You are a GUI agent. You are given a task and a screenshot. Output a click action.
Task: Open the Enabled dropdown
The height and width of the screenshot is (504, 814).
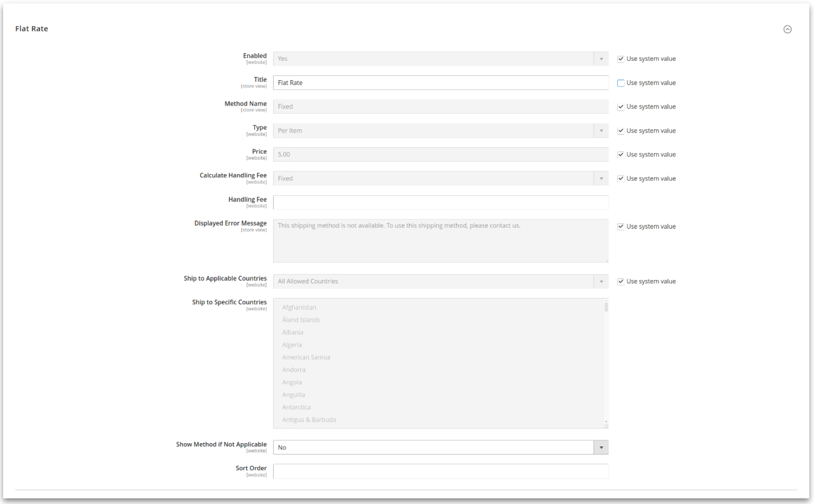(601, 58)
